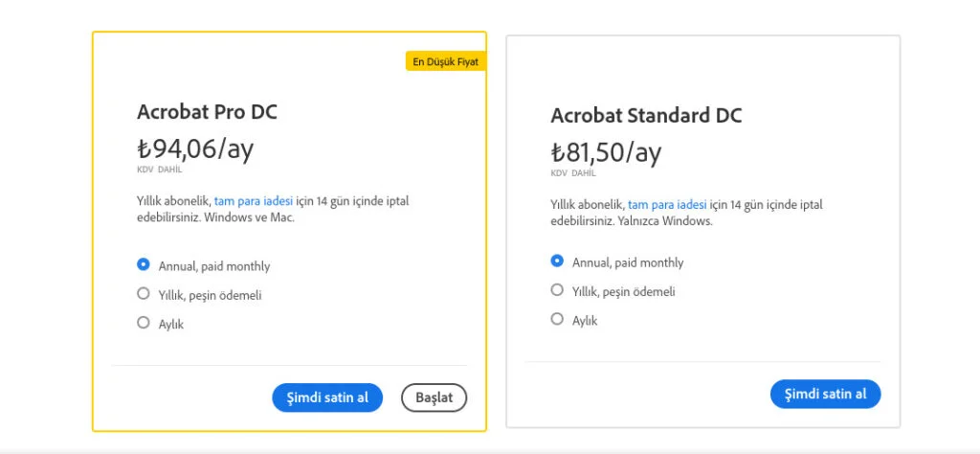Click the Yalnızca Windows description text
The height and width of the screenshot is (454, 980).
[665, 221]
